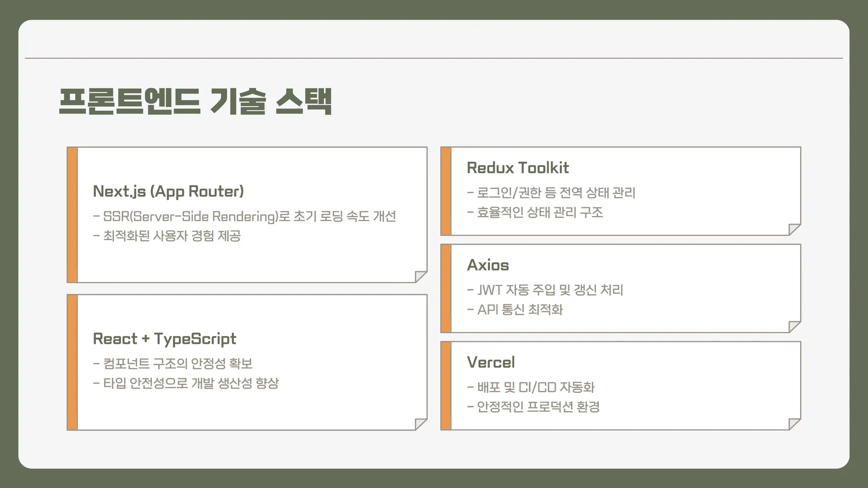Click the 로그인/권한 등 전역 상태 관리 line
The width and height of the screenshot is (868, 488).
point(551,193)
